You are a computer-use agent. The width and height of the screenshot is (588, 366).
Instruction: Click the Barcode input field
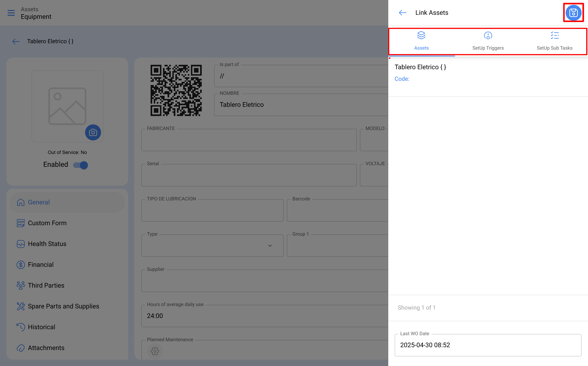pyautogui.click(x=338, y=210)
